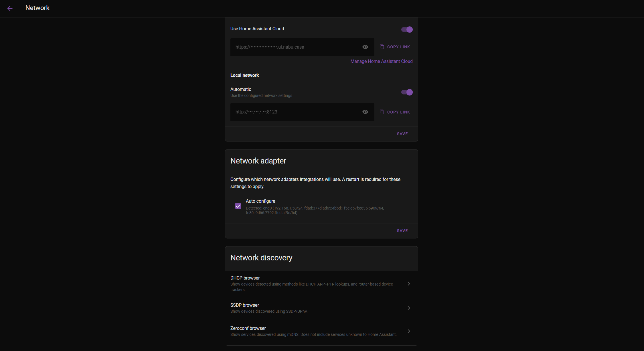Image resolution: width=644 pixels, height=351 pixels.
Task: Click the nabu.casa URL field
Action: click(302, 47)
